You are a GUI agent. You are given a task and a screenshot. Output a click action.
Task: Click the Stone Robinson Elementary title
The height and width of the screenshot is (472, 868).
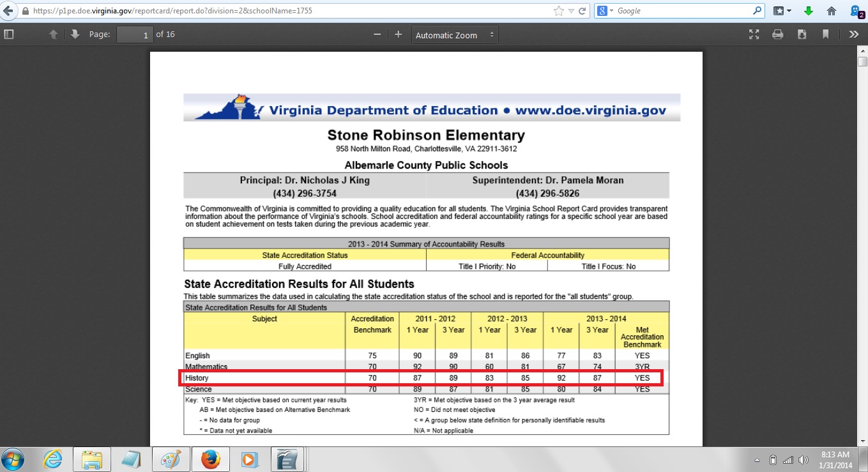426,135
